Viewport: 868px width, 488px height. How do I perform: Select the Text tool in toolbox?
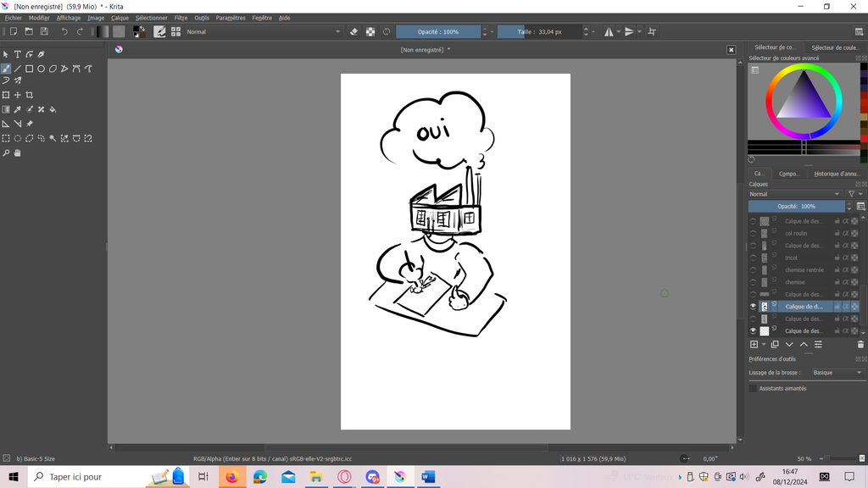pos(17,54)
